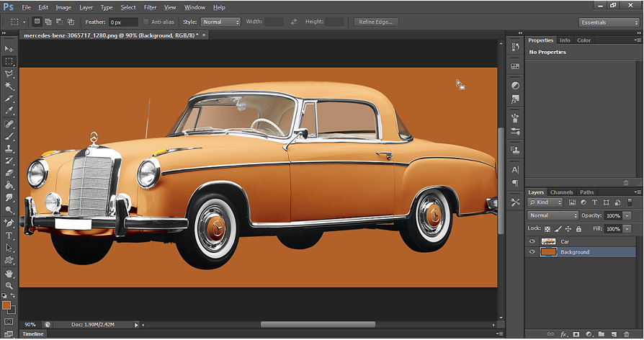Open the Essentials workspace dropdown
The height and width of the screenshot is (340, 644).
609,22
